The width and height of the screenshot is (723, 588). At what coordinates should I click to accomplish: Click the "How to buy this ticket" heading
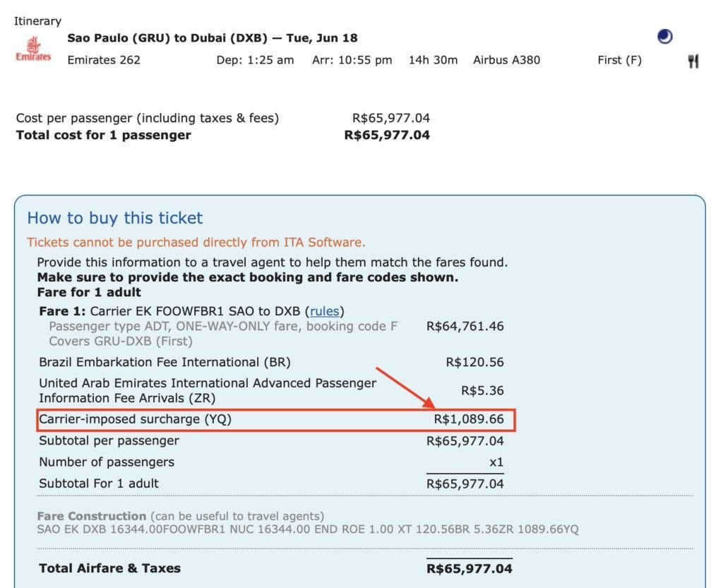tap(114, 218)
